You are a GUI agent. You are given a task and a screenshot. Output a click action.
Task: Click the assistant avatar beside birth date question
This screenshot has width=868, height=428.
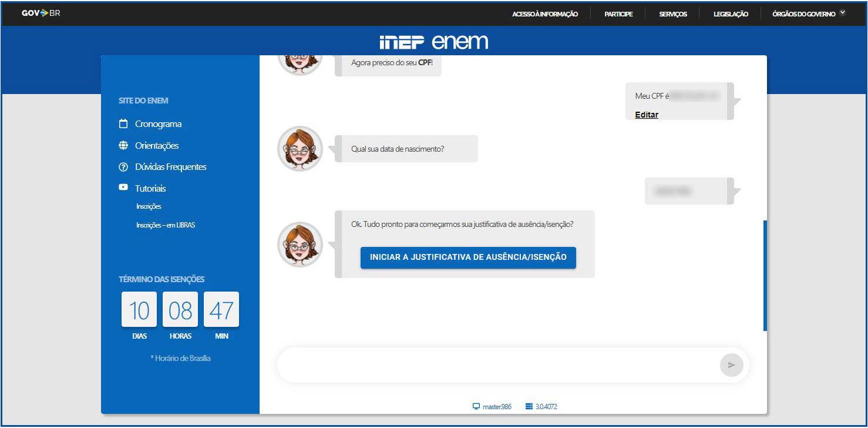300,149
